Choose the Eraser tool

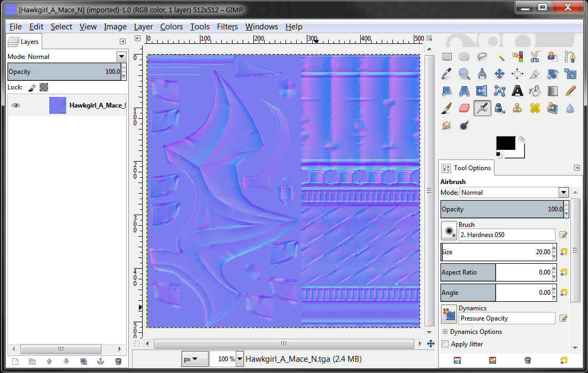[x=464, y=109]
